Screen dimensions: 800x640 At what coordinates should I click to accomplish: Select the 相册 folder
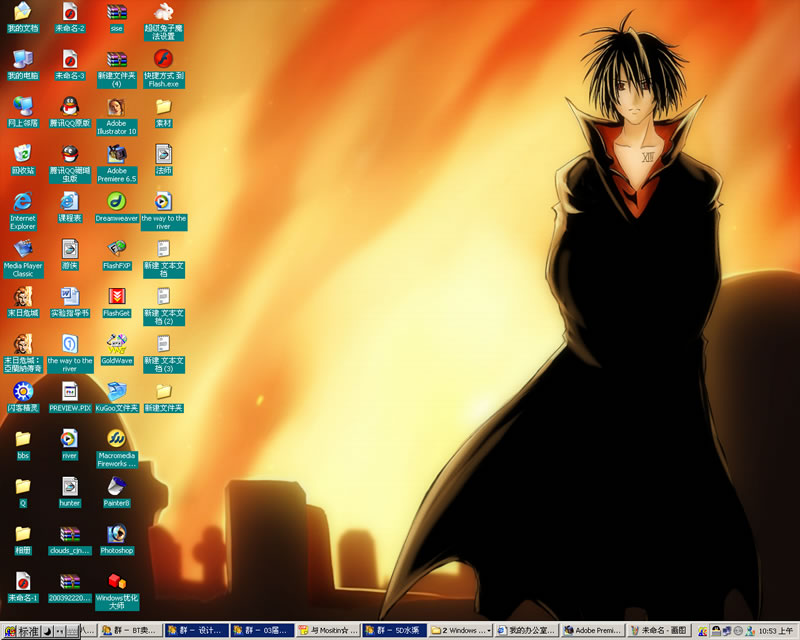tap(22, 540)
